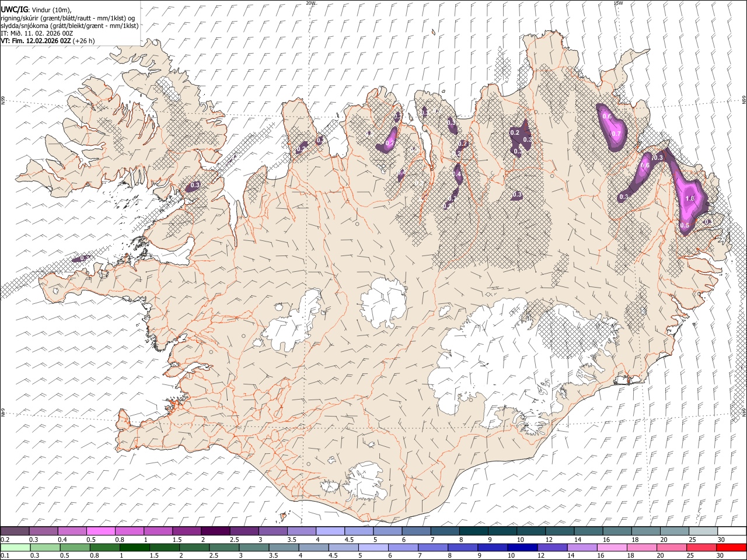Pick the 0.5–0.8 bright pink snow swatch
This screenshot has width=747, height=560.
(x=100, y=531)
